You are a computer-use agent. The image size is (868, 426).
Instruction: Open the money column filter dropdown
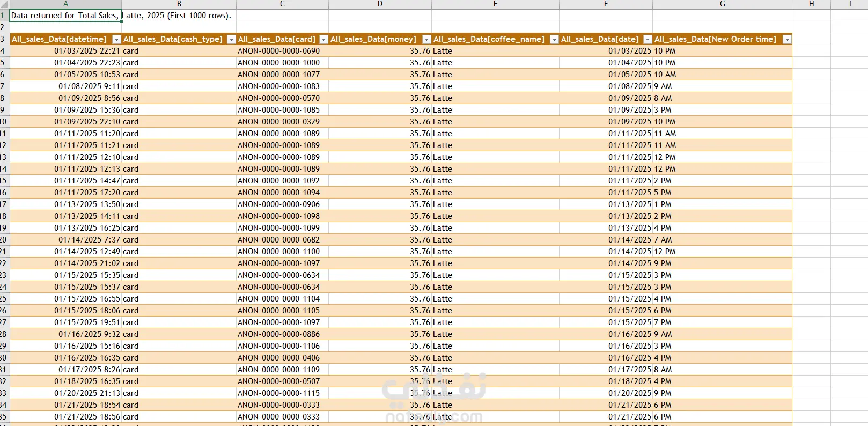point(426,39)
